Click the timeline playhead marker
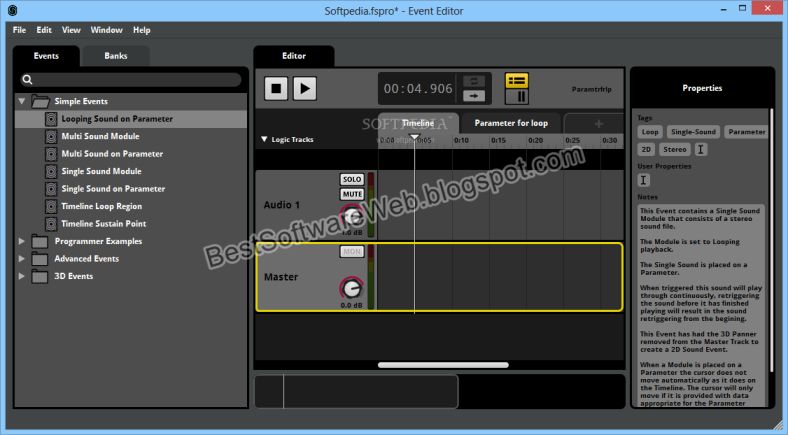 tap(414, 137)
